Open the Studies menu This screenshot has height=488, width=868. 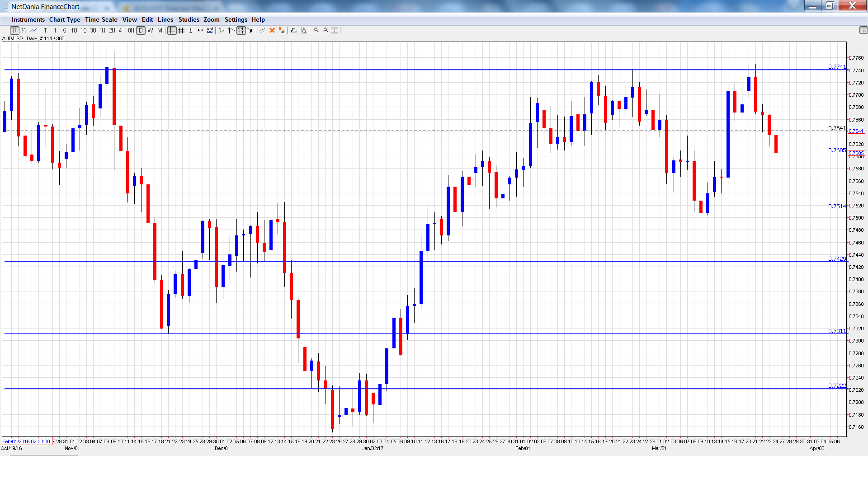[x=189, y=20]
